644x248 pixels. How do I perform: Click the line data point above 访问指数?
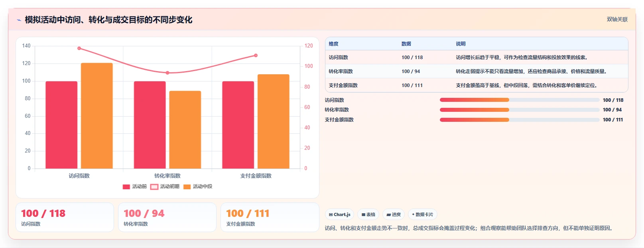click(79, 48)
